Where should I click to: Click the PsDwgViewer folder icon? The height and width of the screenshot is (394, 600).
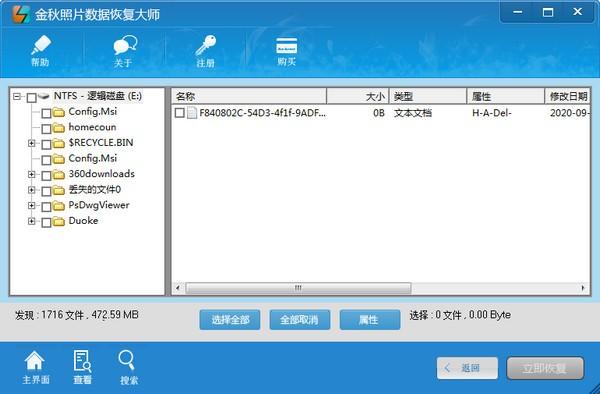point(59,206)
